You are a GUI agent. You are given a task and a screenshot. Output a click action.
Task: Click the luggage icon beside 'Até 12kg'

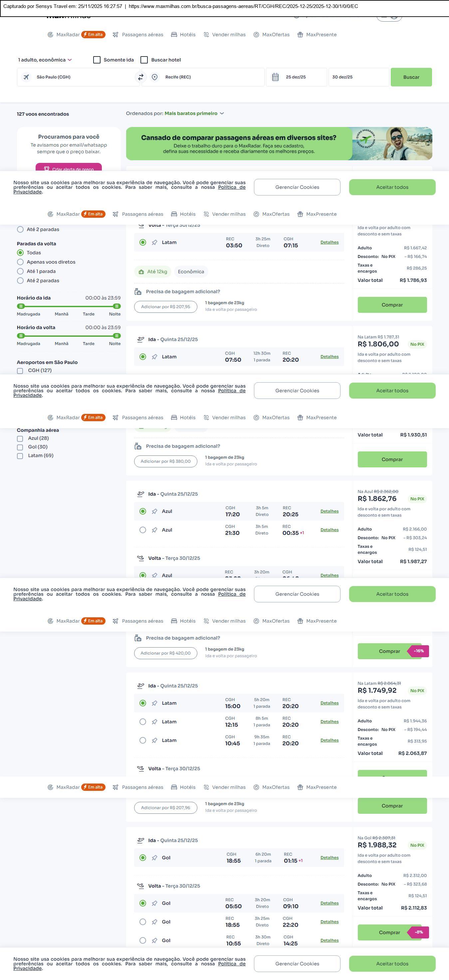pyautogui.click(x=141, y=272)
